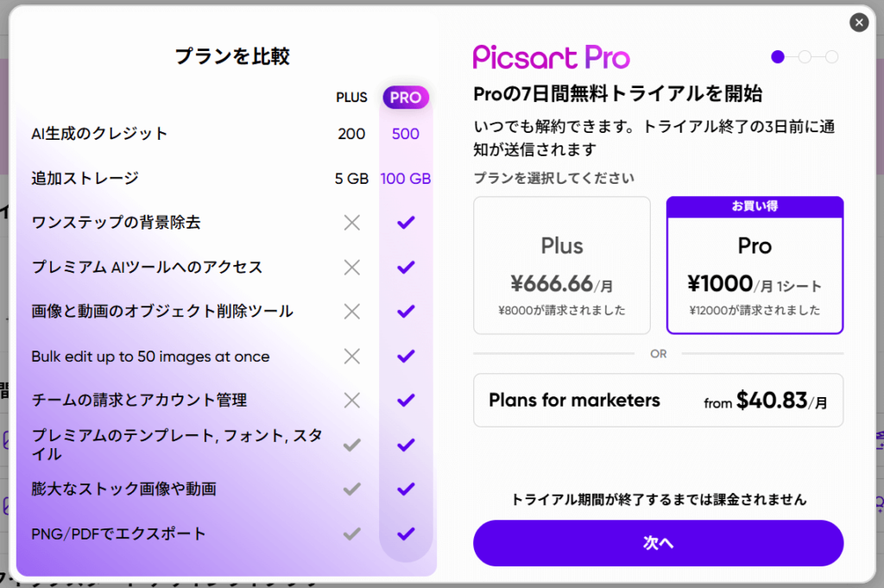Viewport: 884px width, 588px height.
Task: Click the second step indicator dot
Action: pyautogui.click(x=805, y=57)
